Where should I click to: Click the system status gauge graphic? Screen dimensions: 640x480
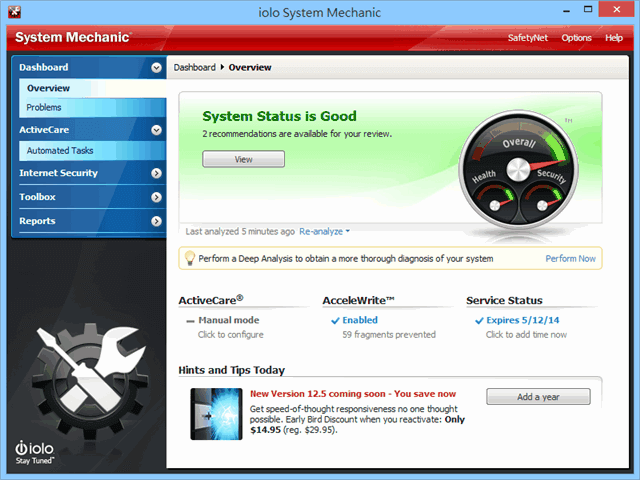coord(518,169)
